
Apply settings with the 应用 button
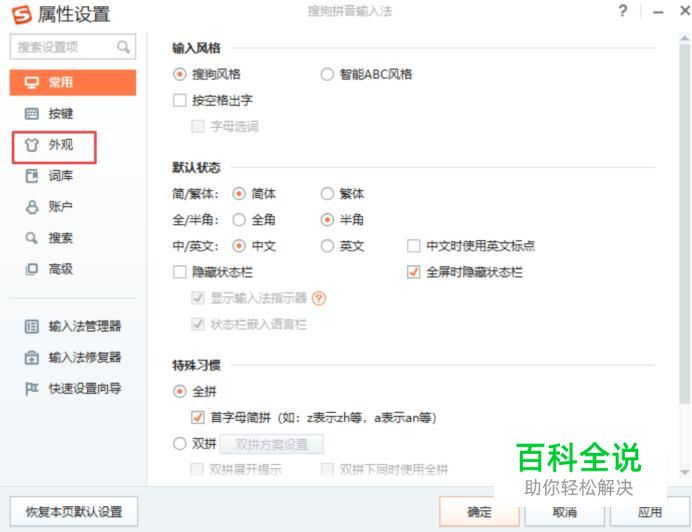[x=650, y=512]
